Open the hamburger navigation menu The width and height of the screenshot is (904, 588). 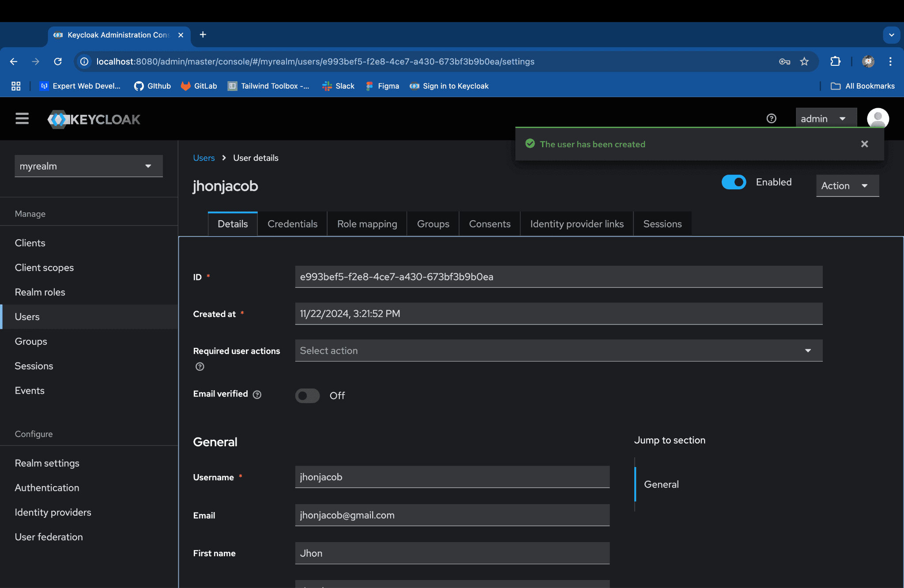[x=22, y=119]
